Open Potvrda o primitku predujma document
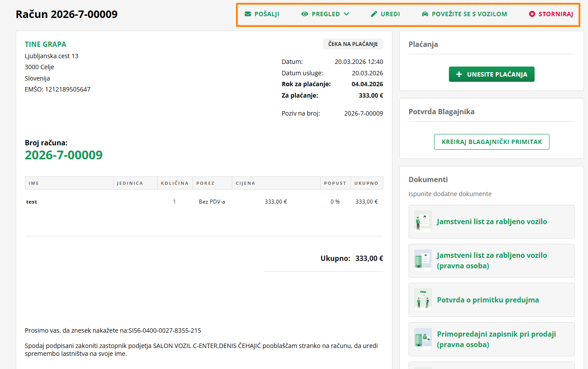This screenshot has height=369, width=588. [488, 300]
